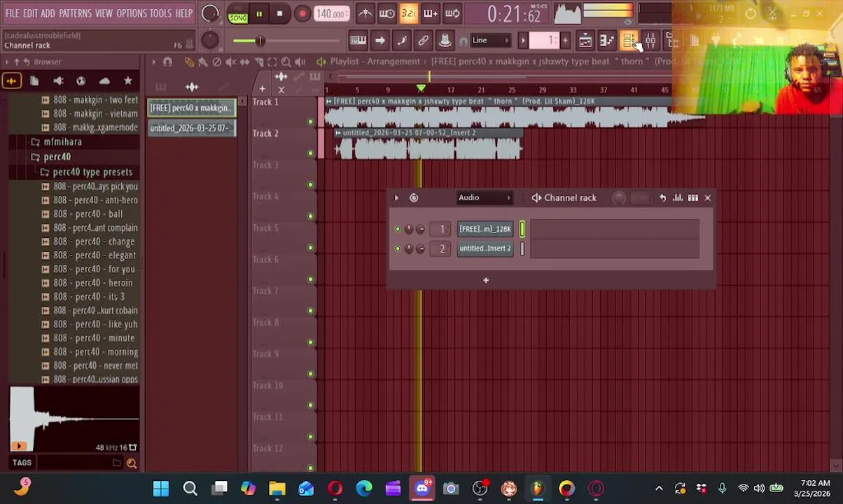Add a new channel with plus button

(x=486, y=281)
